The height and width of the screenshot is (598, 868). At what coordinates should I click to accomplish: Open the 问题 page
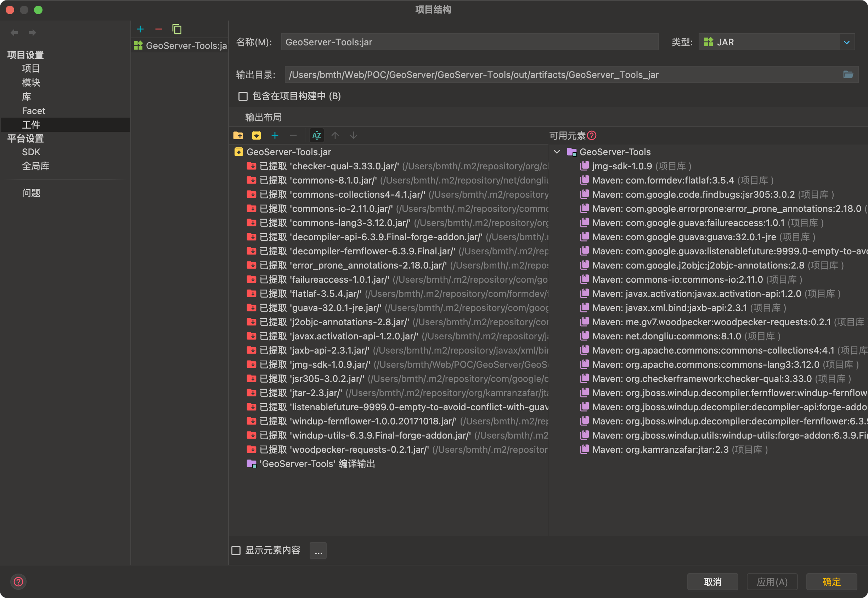pos(31,193)
